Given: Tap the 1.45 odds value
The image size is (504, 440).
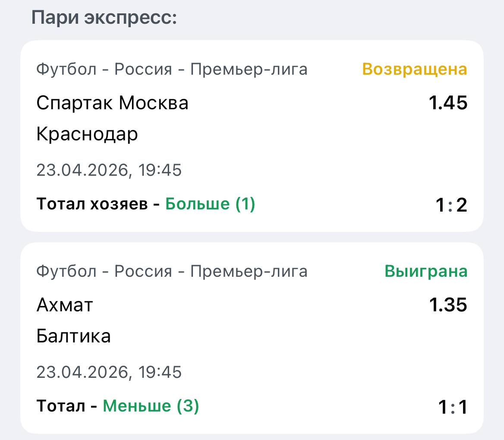Looking at the screenshot, I should 448,103.
